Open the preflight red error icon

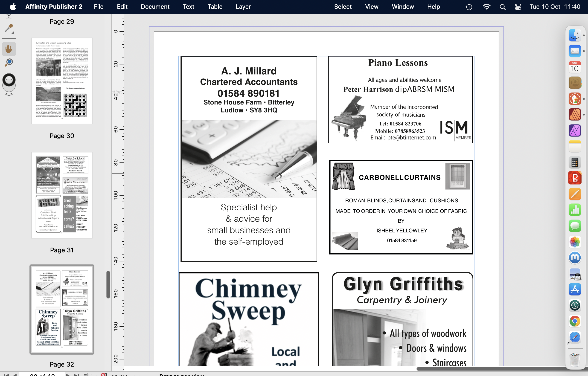pos(103,375)
